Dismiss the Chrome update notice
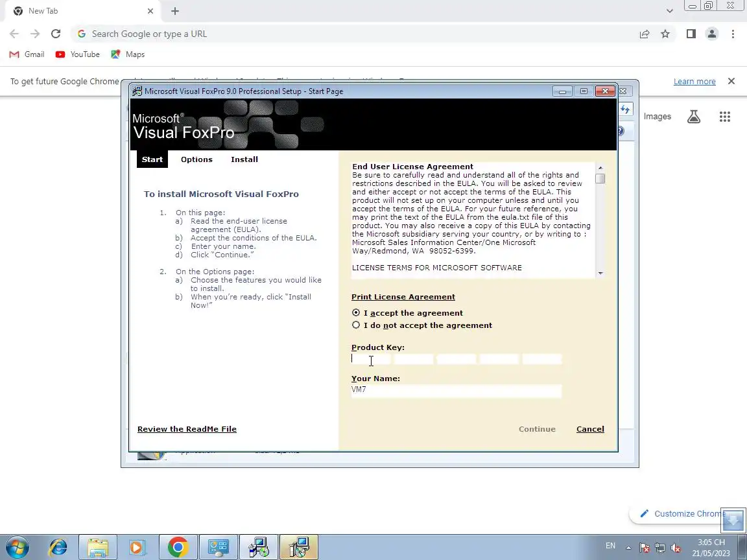 point(731,82)
